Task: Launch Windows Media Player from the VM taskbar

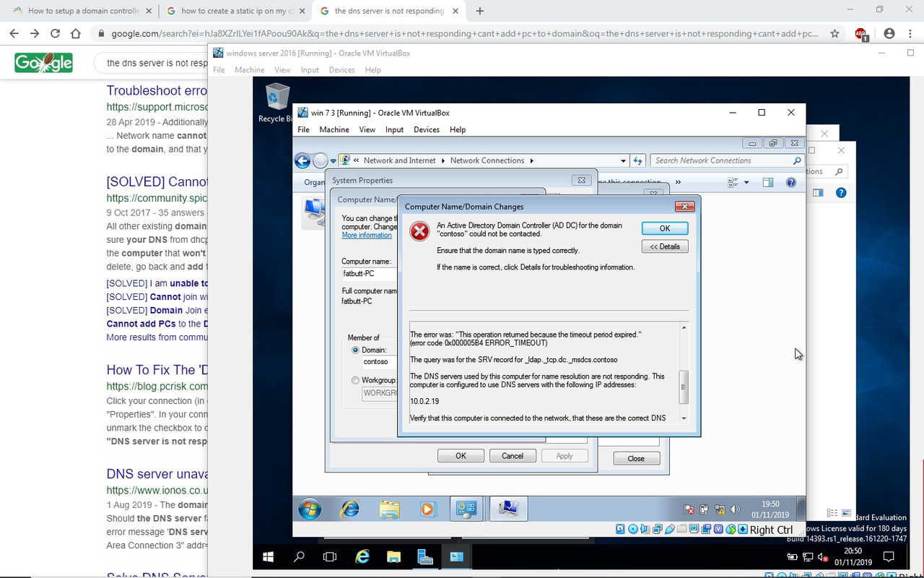Action: [428, 508]
